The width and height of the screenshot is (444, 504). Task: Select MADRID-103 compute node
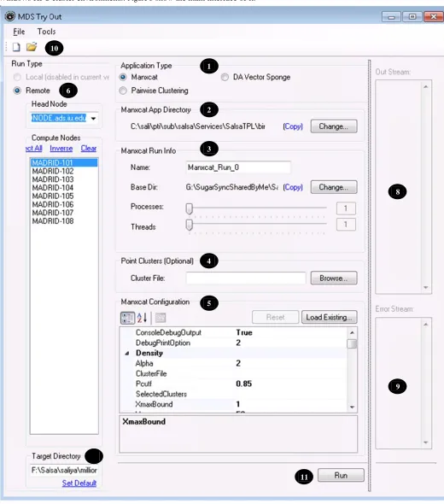point(64,179)
